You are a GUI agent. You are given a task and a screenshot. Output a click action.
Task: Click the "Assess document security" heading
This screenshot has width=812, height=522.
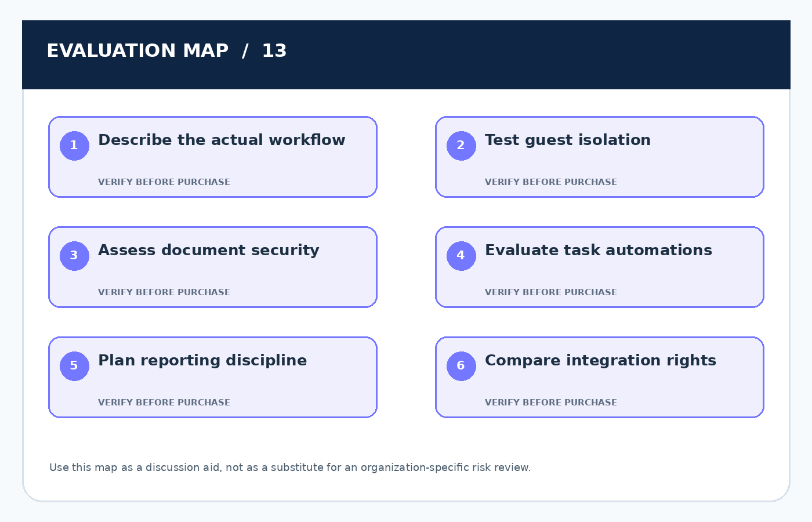[x=209, y=251]
